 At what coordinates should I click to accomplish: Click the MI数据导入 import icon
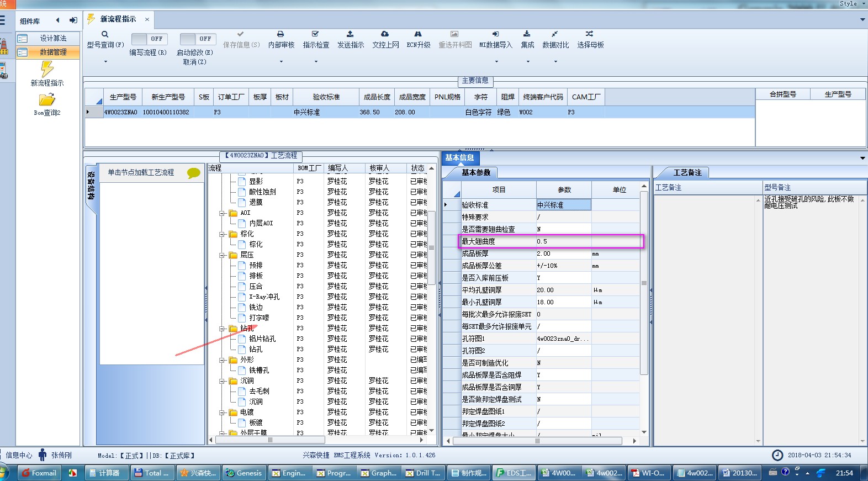click(495, 34)
